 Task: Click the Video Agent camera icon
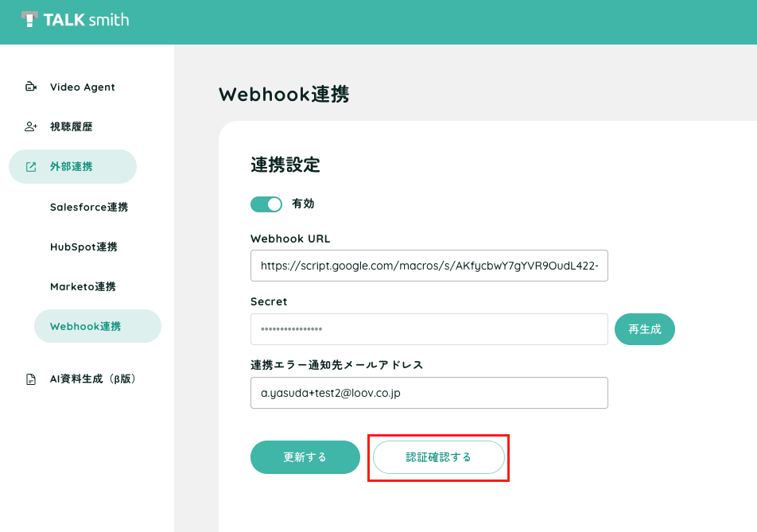31,87
